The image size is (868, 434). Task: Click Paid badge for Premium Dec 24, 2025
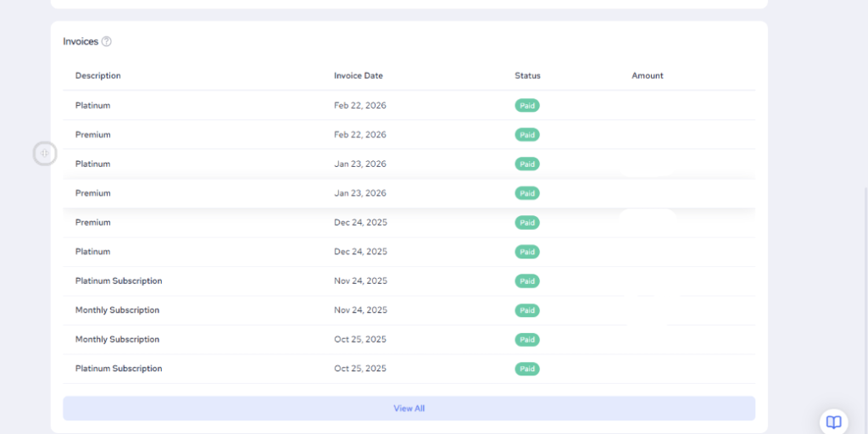(x=526, y=223)
